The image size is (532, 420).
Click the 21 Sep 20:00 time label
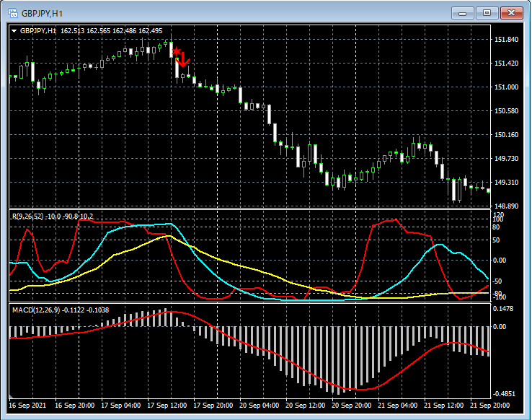click(x=489, y=406)
